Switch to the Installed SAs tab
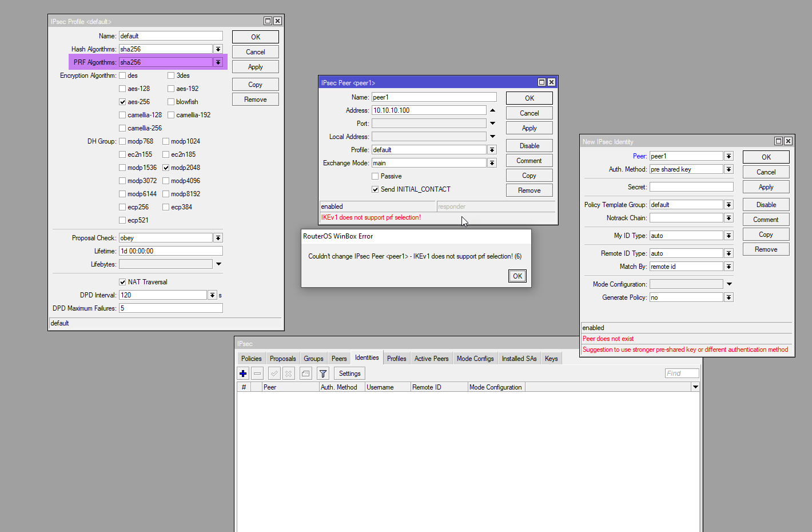Screen dimensions: 812x532 519,359
